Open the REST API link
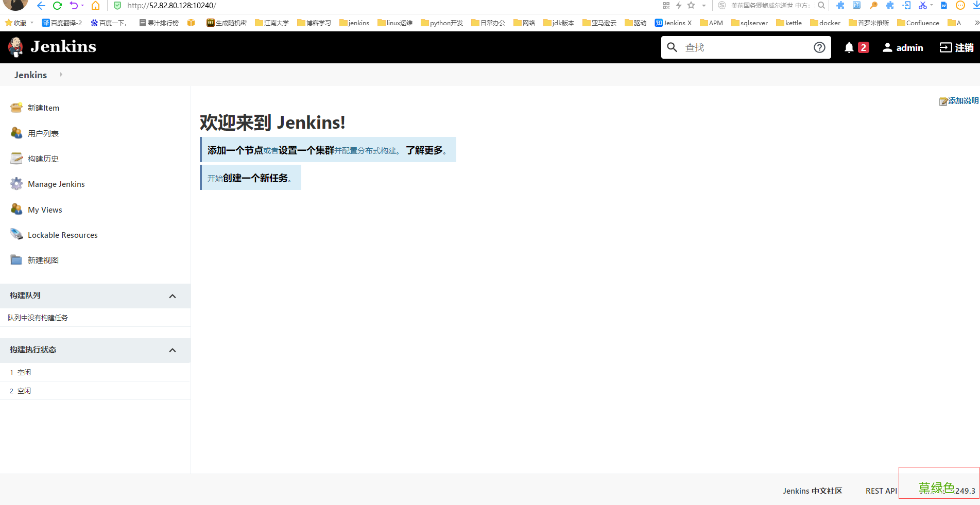This screenshot has height=505, width=980. [881, 491]
